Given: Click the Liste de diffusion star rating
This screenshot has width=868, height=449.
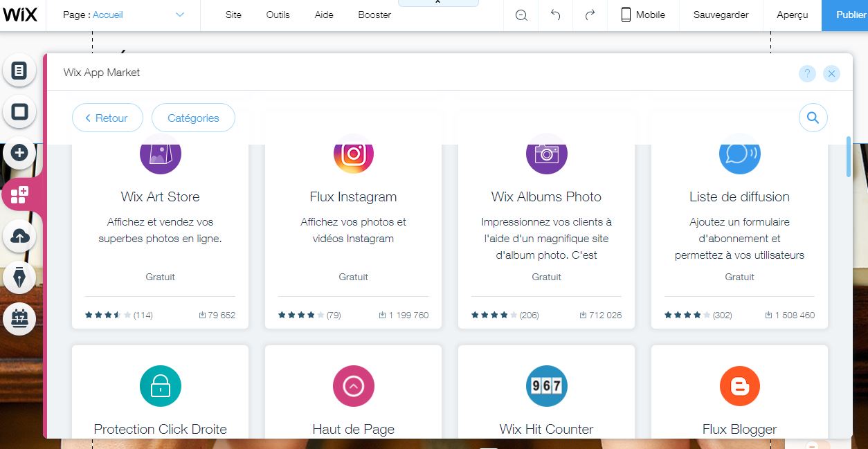Looking at the screenshot, I should [687, 315].
